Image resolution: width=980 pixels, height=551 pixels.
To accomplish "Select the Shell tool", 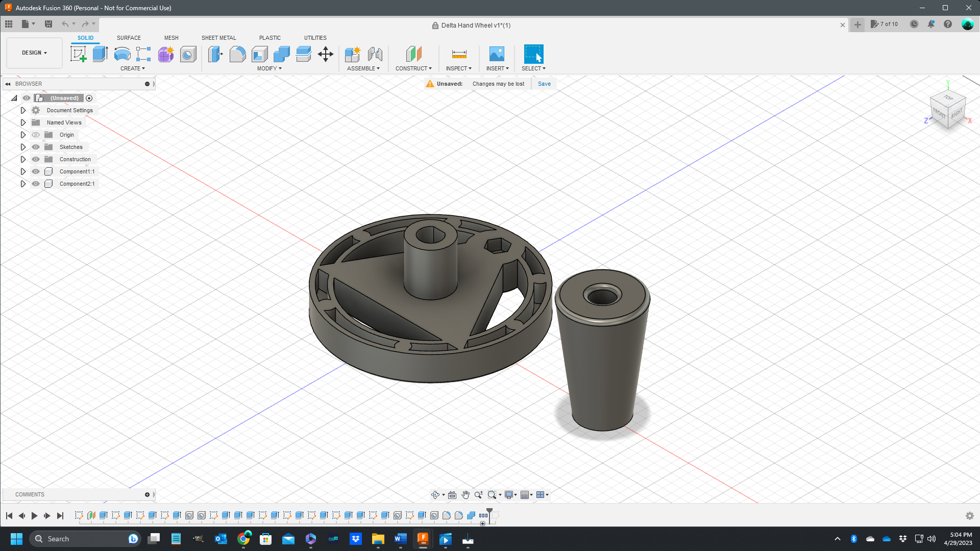I will (259, 54).
